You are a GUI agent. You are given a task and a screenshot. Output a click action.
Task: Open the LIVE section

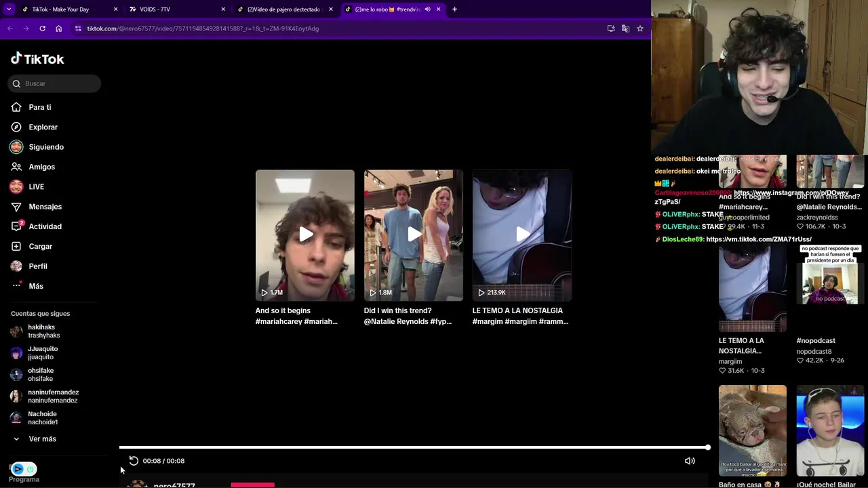[36, 186]
